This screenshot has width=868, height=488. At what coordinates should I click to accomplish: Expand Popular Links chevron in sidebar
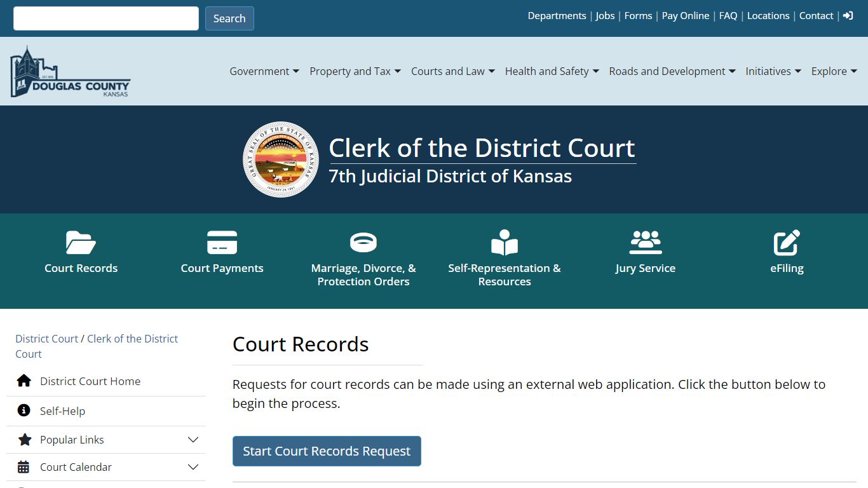193,440
